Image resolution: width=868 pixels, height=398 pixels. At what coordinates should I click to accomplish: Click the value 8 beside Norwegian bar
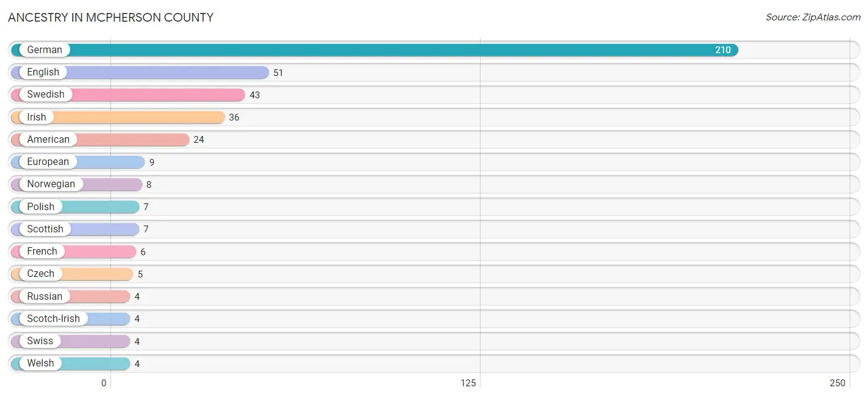tap(149, 185)
